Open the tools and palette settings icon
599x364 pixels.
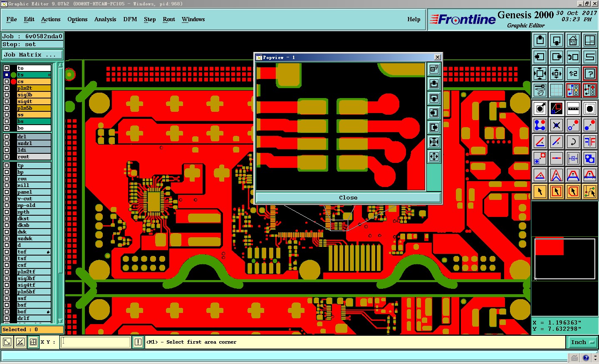[x=540, y=90]
